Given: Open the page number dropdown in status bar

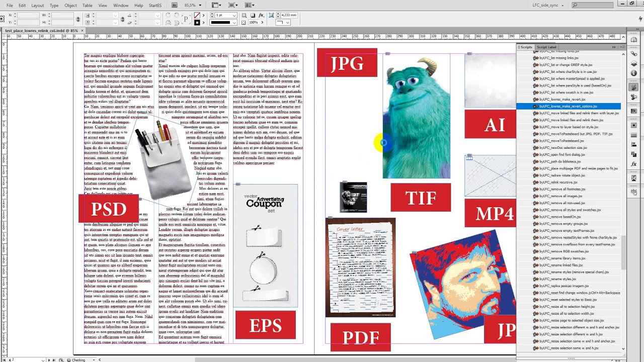Looking at the screenshot, I should coord(42,360).
